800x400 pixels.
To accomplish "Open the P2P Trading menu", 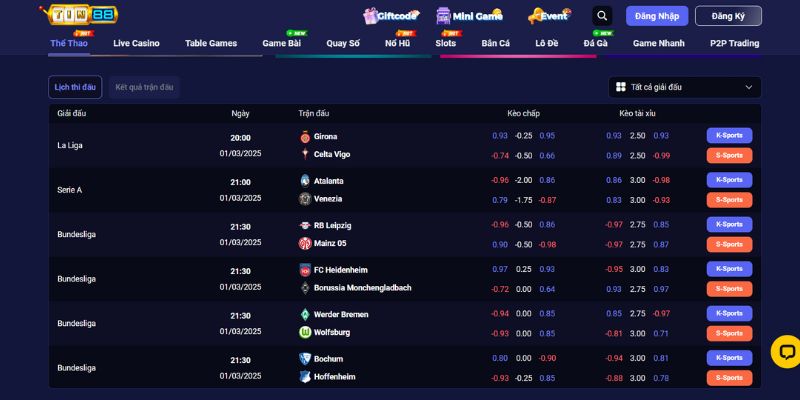I will pos(735,43).
